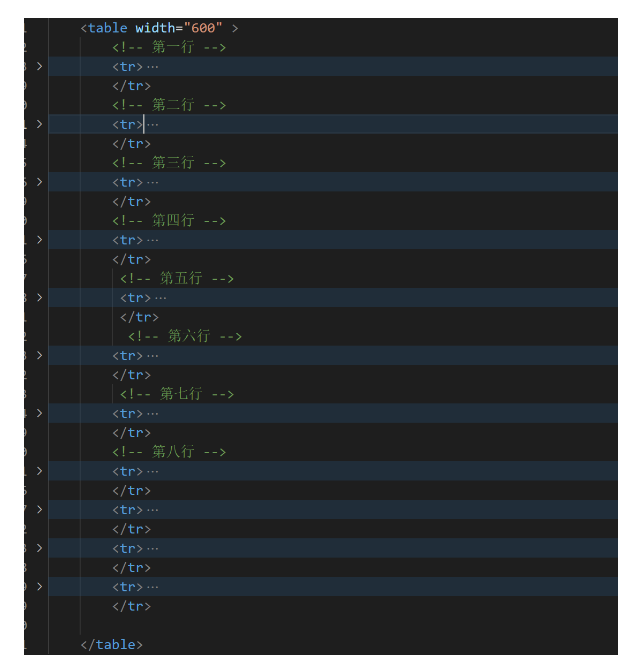Image resolution: width=618 pixels, height=660 pixels.
Task: Click the '</tr>' just above 第四行 comment
Action: pos(131,202)
